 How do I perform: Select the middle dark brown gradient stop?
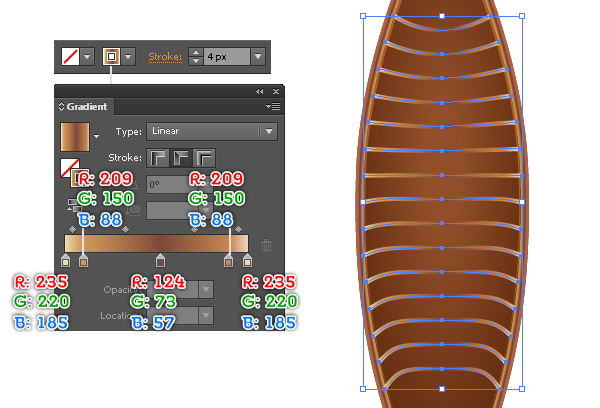click(x=160, y=260)
